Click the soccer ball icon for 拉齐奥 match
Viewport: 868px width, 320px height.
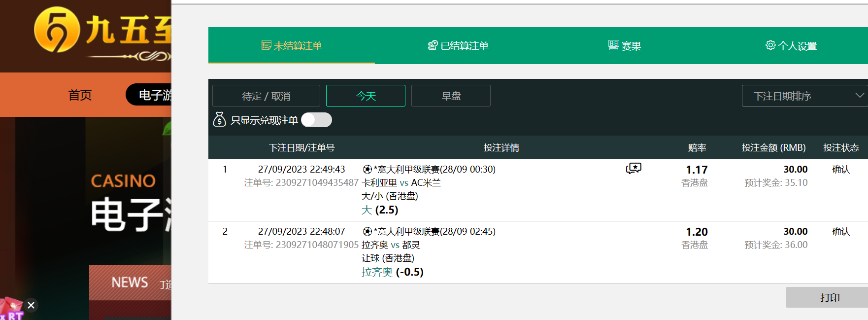pyautogui.click(x=367, y=232)
